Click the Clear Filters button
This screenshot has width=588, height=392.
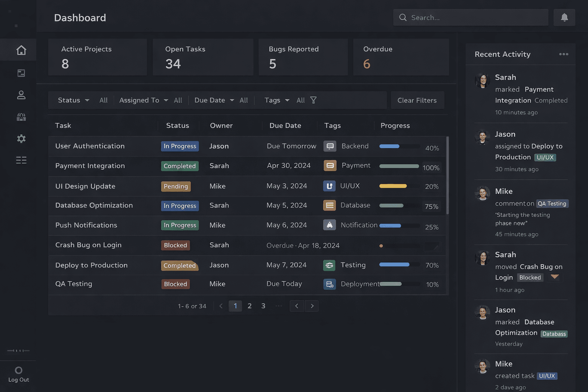click(417, 100)
